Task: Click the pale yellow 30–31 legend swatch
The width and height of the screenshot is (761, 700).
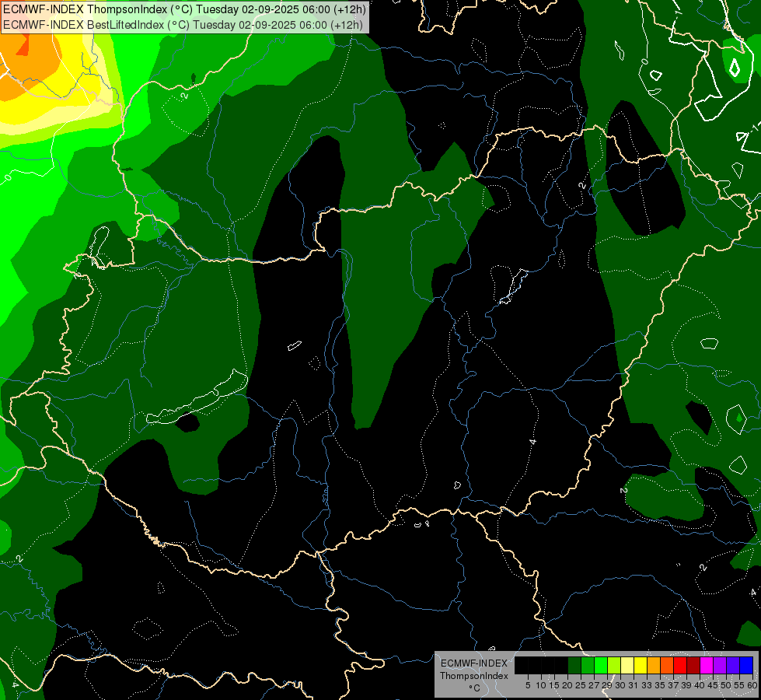Action: pos(627,665)
